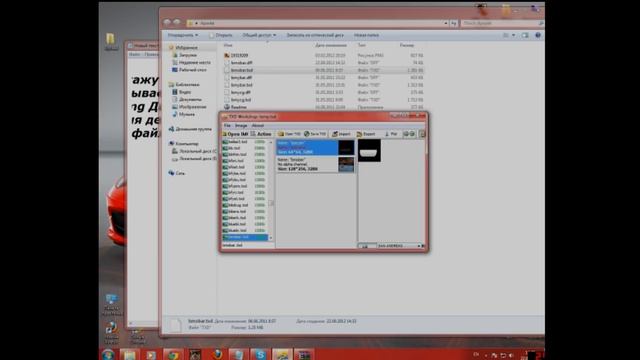Click Новая папка button
This screenshot has width=640, height=360.
(x=366, y=35)
